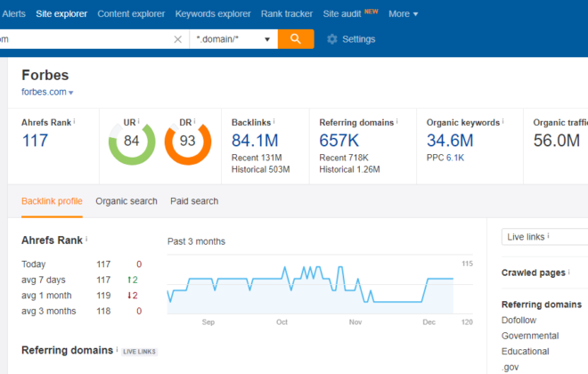Screen dimensions: 588x374
Task: Click the Referring domains count 657K
Action: (x=339, y=141)
